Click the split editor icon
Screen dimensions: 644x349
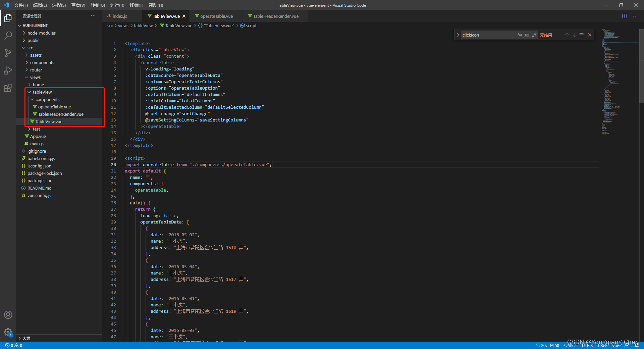625,16
